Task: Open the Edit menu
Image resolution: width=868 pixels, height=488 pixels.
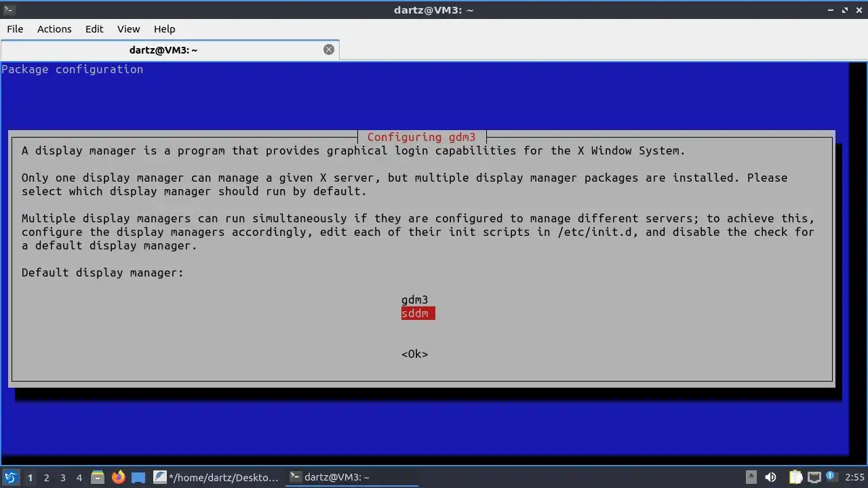Action: (x=94, y=29)
